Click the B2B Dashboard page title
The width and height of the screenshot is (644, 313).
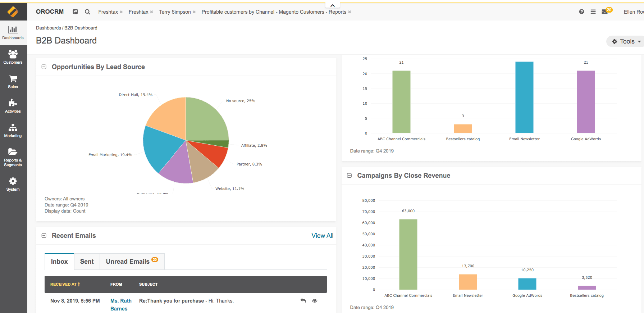point(66,41)
